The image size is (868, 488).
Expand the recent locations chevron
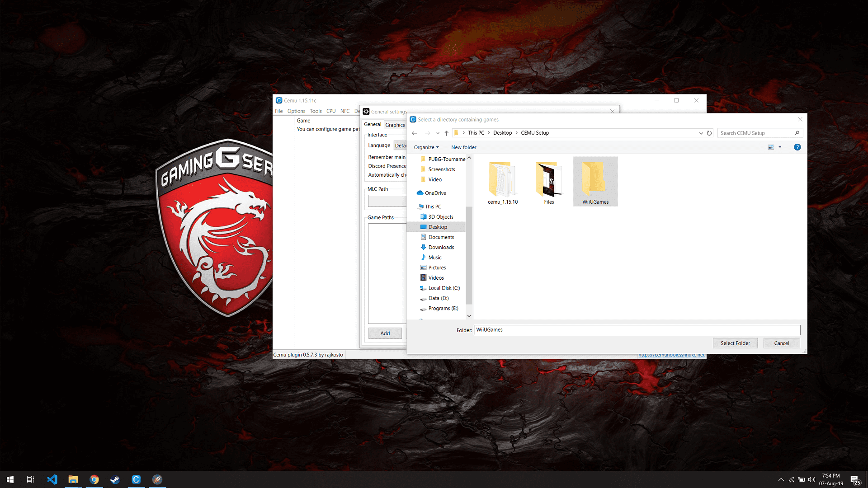437,133
